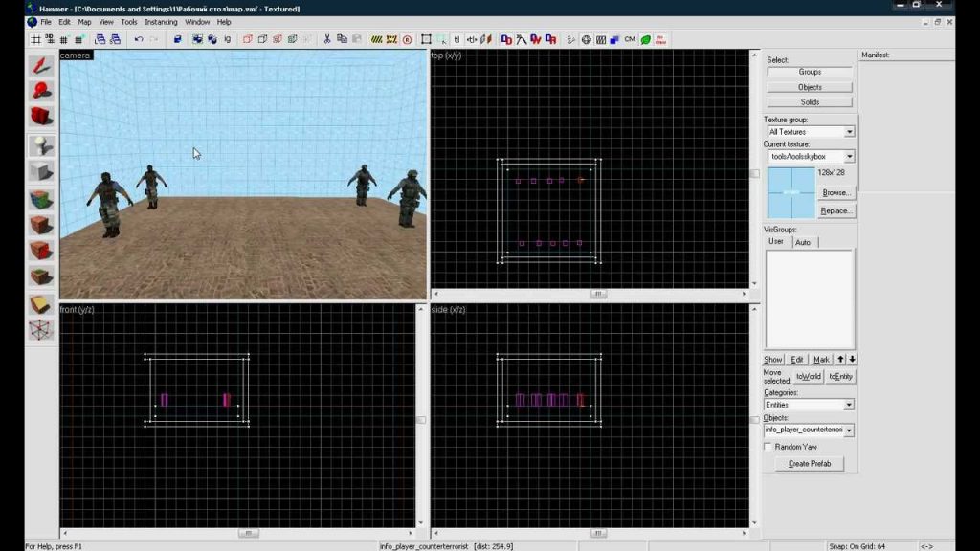Select the Magnify tool

[x=41, y=91]
